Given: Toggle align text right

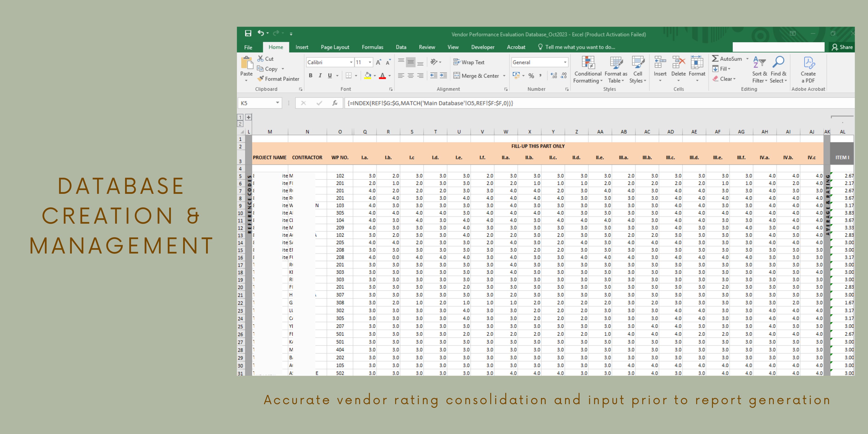Looking at the screenshot, I should [x=420, y=76].
